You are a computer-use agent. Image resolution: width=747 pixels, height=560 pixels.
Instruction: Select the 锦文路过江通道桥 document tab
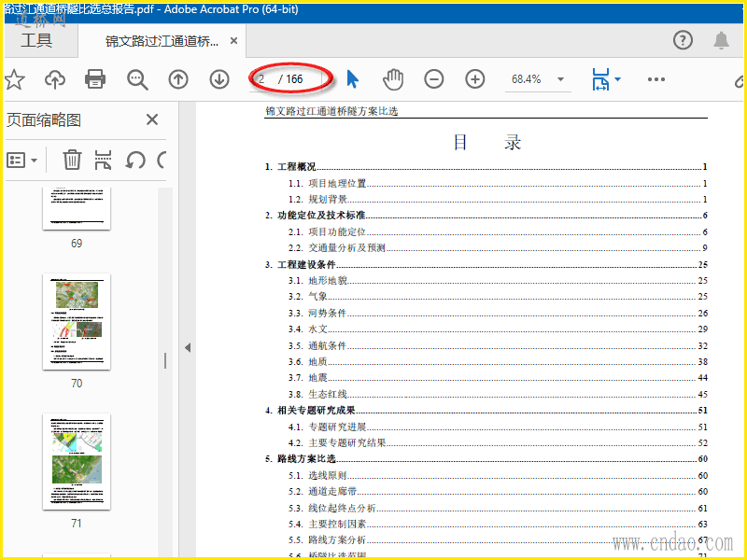[x=162, y=41]
